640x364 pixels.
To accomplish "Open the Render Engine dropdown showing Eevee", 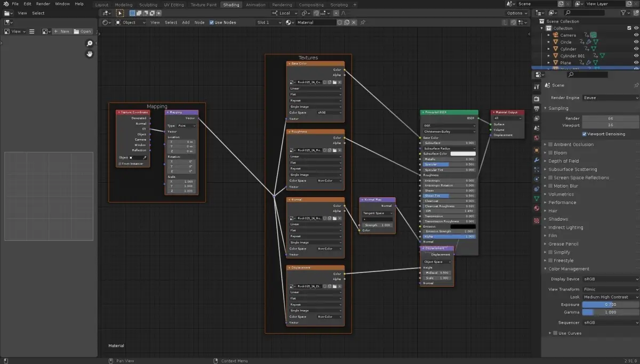I will pos(611,98).
